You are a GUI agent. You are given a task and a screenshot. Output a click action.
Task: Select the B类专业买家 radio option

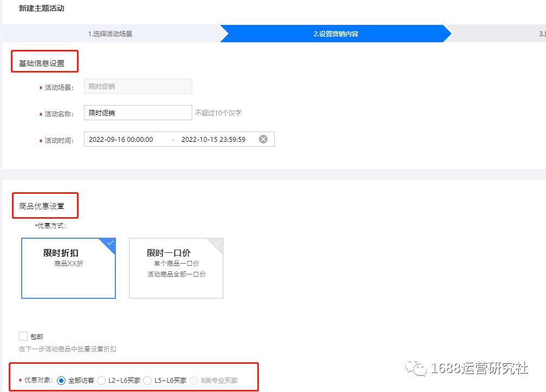tap(194, 380)
